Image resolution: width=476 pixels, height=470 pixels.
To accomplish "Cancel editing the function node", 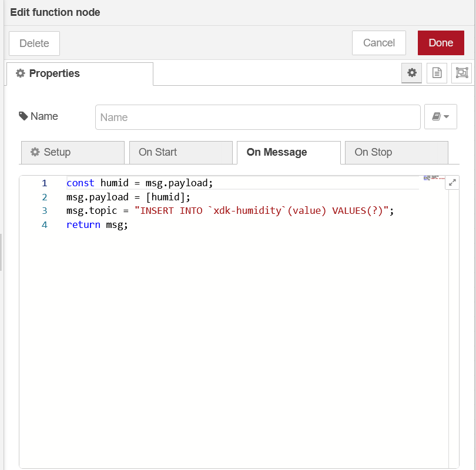I will [x=378, y=43].
